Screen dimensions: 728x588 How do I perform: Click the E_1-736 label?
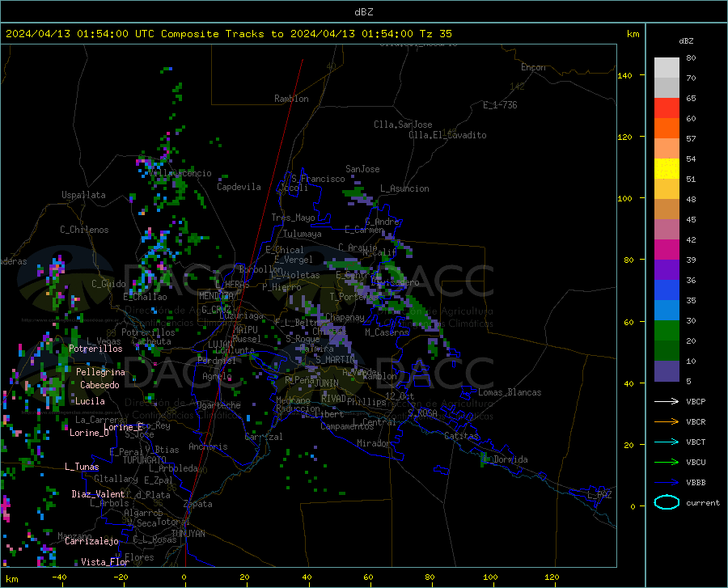[x=500, y=105]
